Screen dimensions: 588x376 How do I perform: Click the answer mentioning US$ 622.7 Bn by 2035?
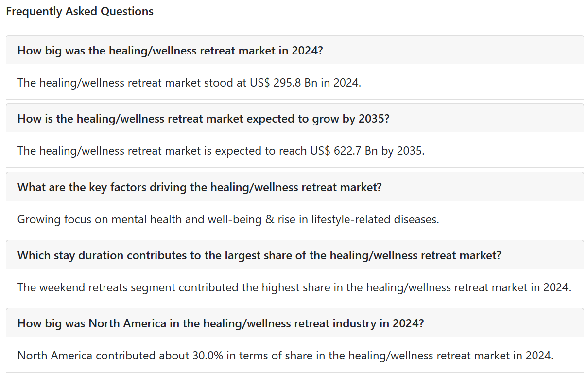[x=221, y=151]
